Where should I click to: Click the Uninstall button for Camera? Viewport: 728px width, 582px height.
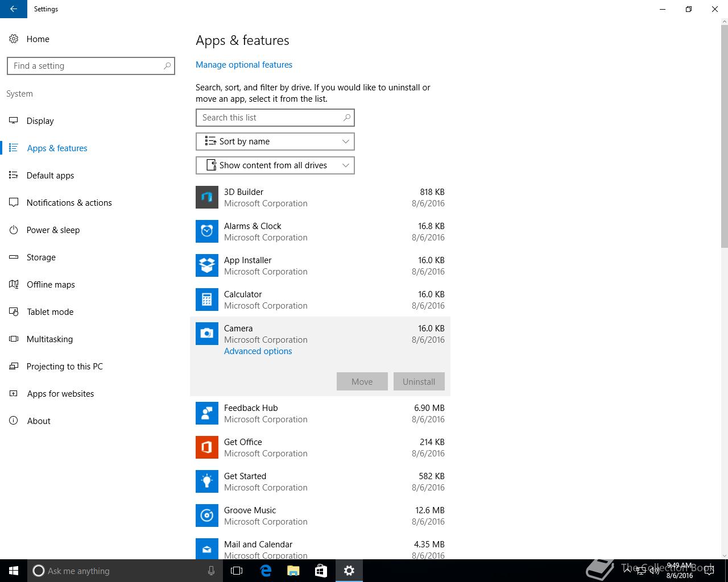419,381
